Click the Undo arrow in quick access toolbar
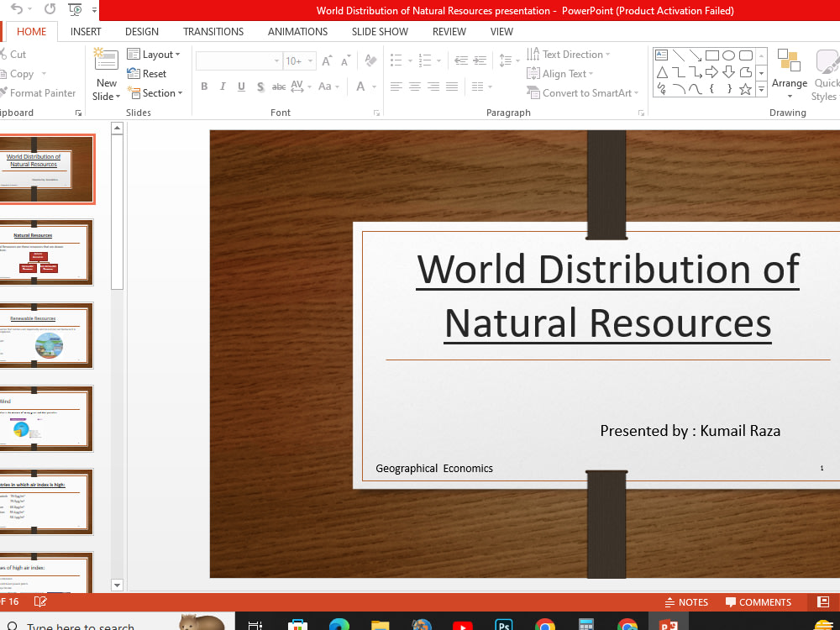The image size is (840, 630). [16, 9]
